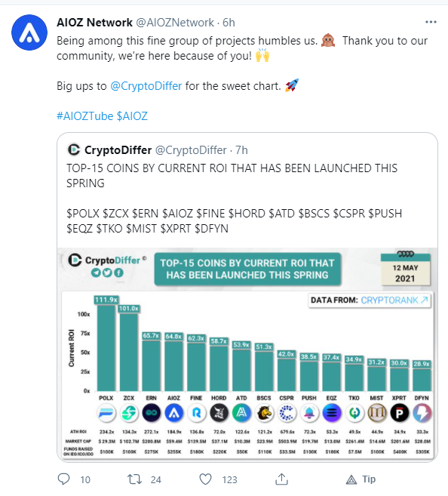Click the share upload icon

click(x=281, y=479)
